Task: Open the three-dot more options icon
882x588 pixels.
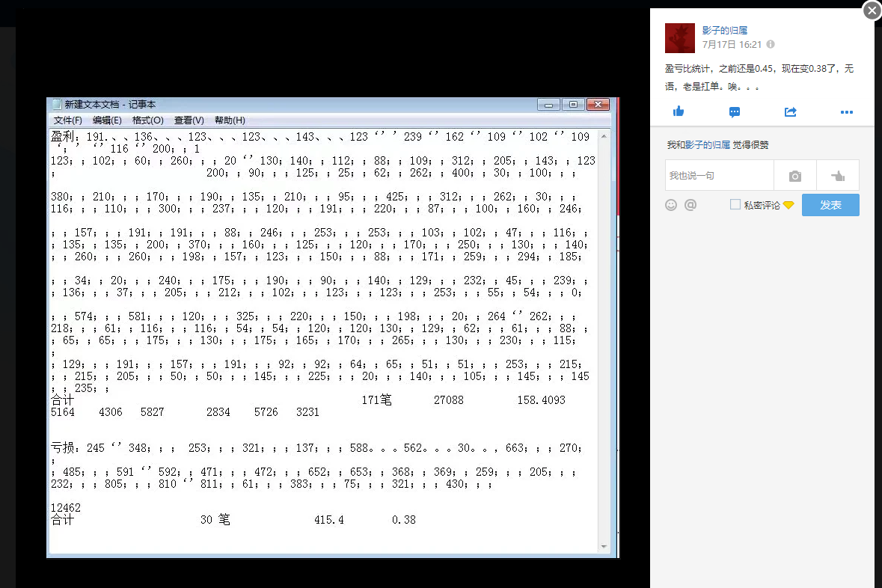Action: point(847,112)
